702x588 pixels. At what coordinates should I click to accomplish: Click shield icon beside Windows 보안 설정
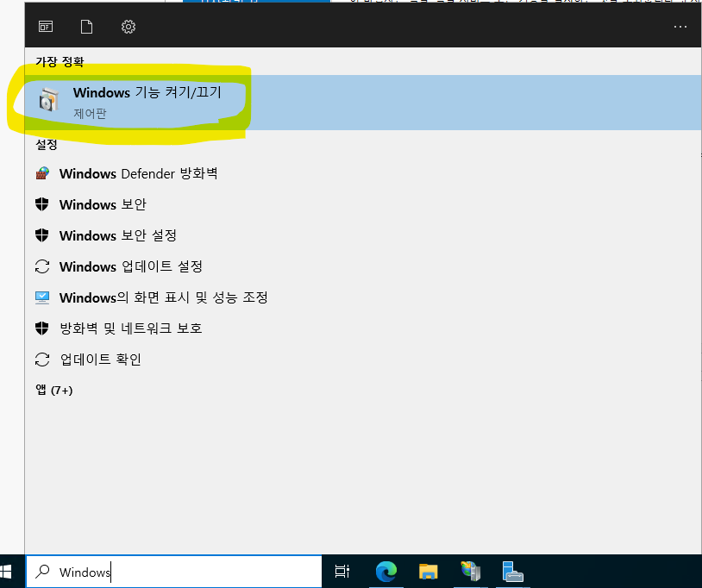point(42,235)
